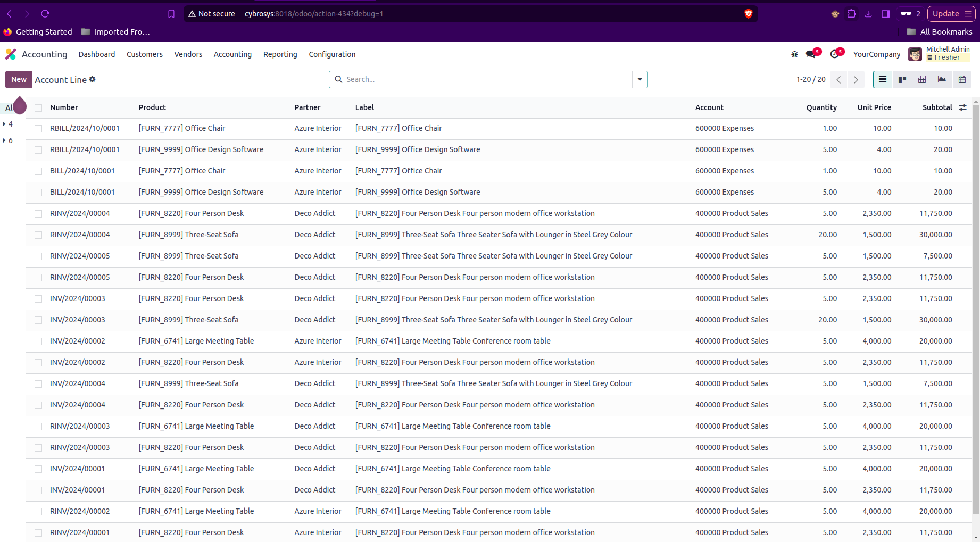
Task: Switch to Pivot table view
Action: pos(922,79)
